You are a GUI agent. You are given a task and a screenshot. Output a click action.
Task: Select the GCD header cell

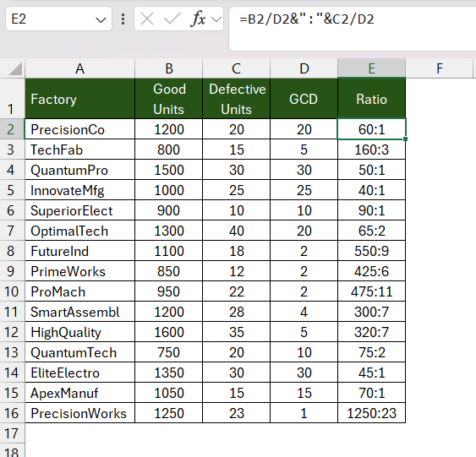point(304,99)
